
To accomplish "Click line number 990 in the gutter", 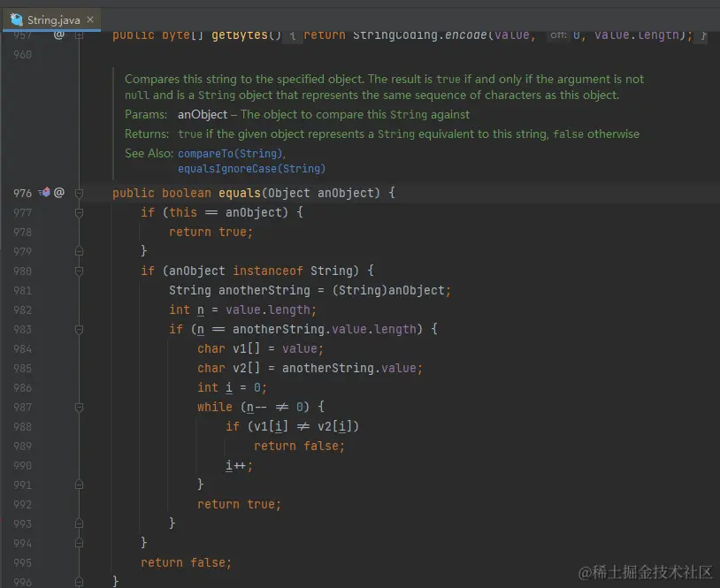I will pyautogui.click(x=22, y=465).
